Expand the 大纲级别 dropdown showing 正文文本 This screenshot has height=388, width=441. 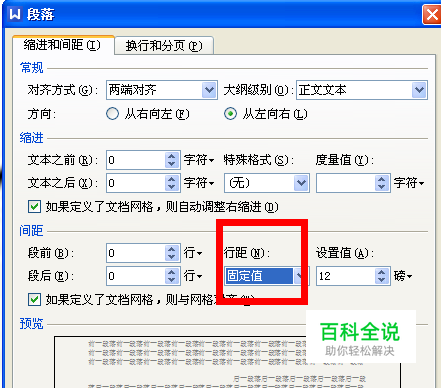click(x=362, y=90)
